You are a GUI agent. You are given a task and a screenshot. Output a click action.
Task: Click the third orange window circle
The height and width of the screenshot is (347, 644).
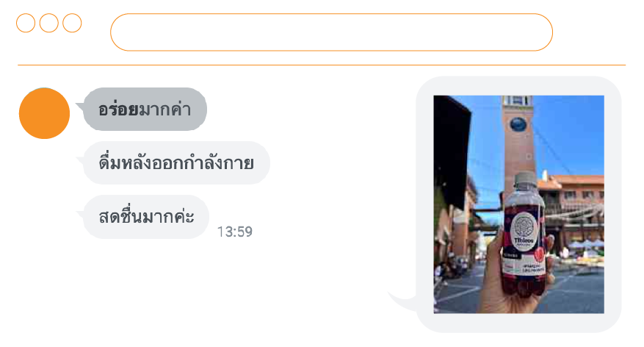tap(72, 23)
